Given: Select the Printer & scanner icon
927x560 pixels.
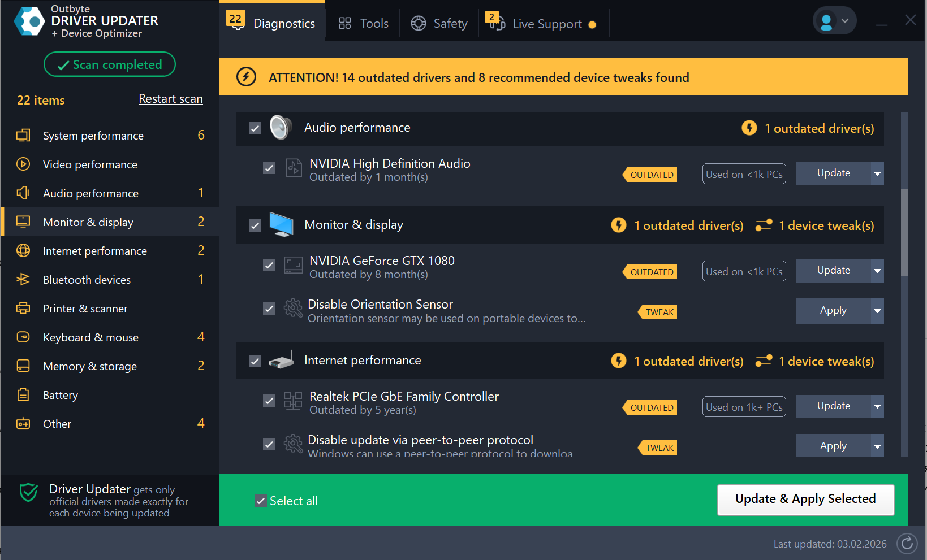Looking at the screenshot, I should [x=23, y=309].
